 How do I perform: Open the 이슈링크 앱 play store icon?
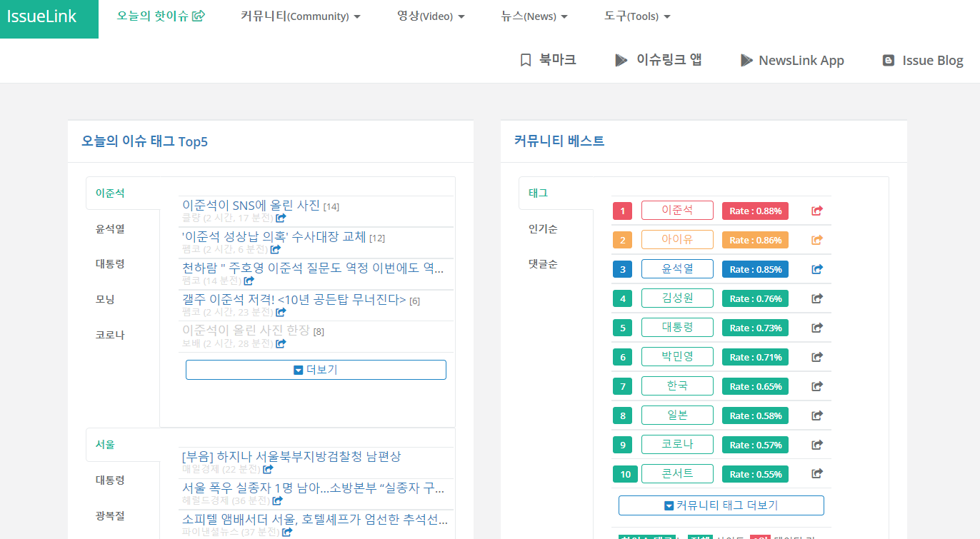click(621, 60)
